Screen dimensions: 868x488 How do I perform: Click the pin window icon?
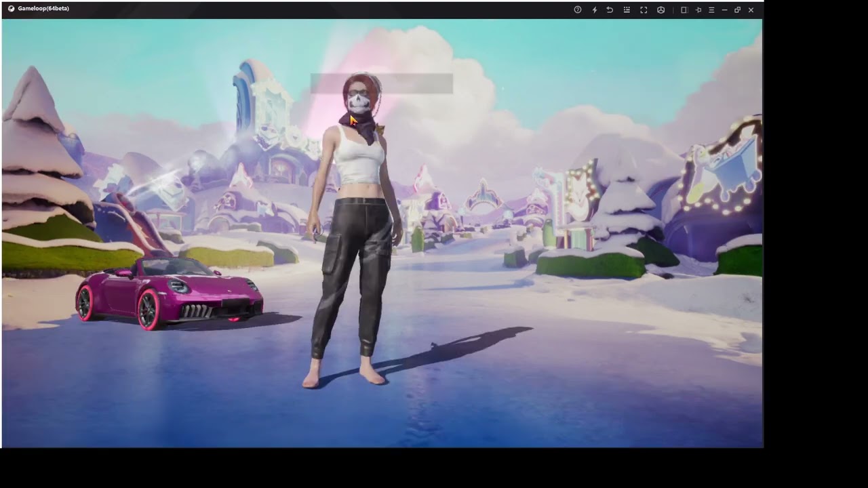click(698, 10)
